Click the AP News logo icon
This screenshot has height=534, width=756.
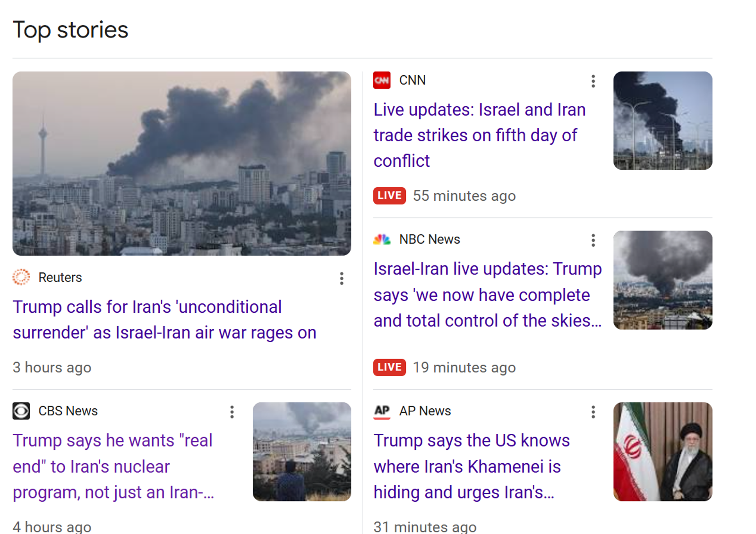coord(382,411)
